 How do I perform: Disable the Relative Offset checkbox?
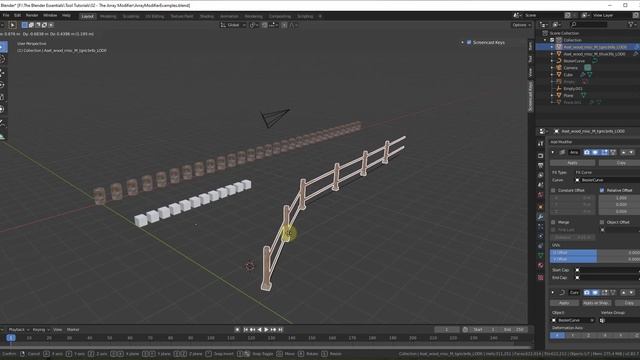tap(602, 191)
